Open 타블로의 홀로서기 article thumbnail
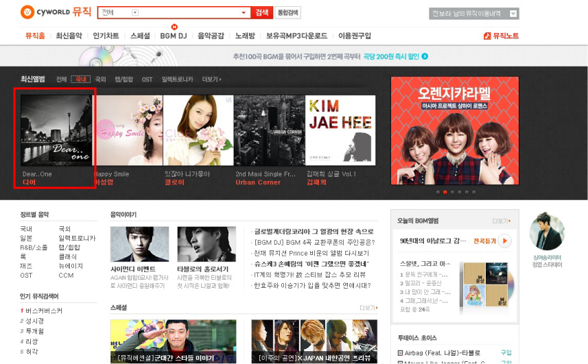Viewport: 588px width, 364px height. click(x=207, y=244)
